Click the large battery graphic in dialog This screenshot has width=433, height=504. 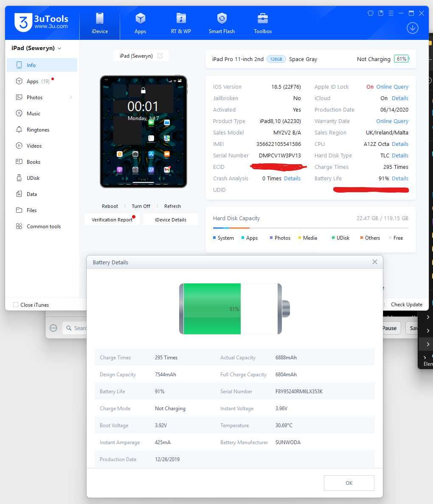(234, 309)
